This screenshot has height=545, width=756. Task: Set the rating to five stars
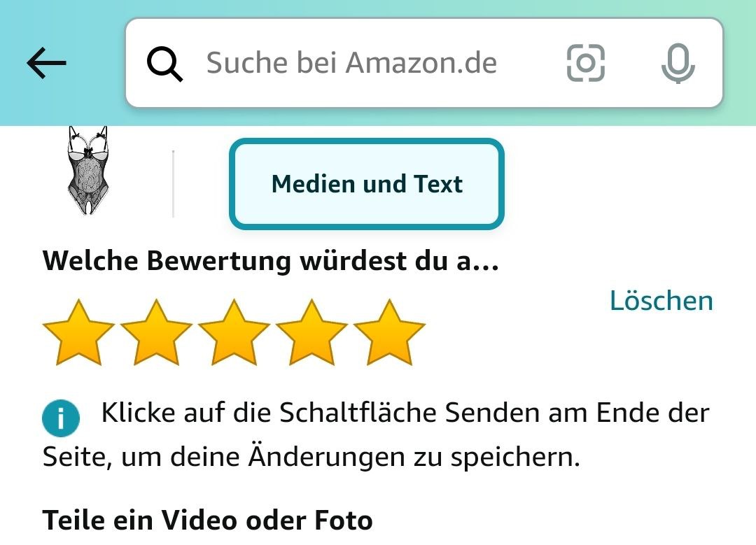pyautogui.click(x=389, y=332)
